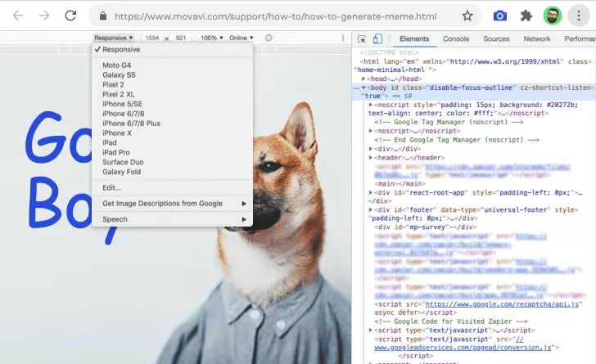Choose iPhone X device
The height and width of the screenshot is (364, 596).
172,133
